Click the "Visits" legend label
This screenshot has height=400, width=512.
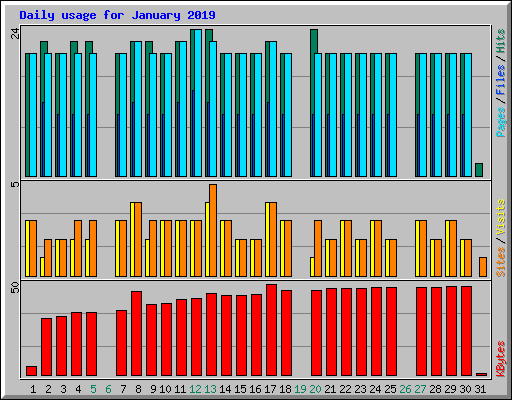point(500,218)
